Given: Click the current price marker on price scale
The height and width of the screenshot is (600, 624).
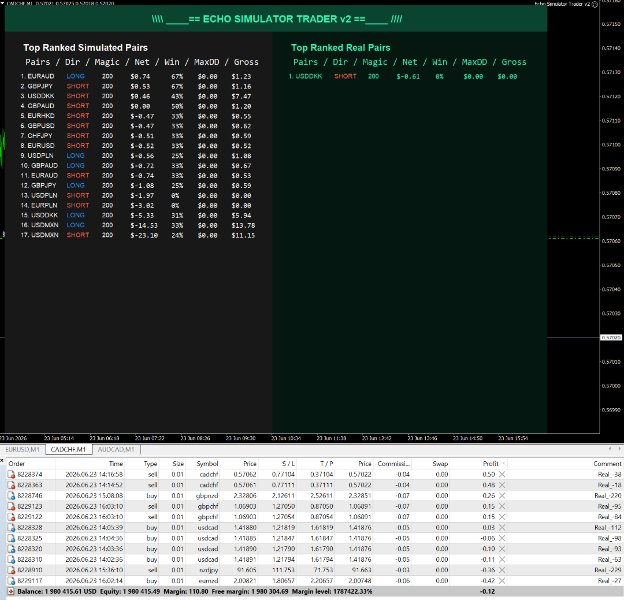Looking at the screenshot, I should coord(610,337).
